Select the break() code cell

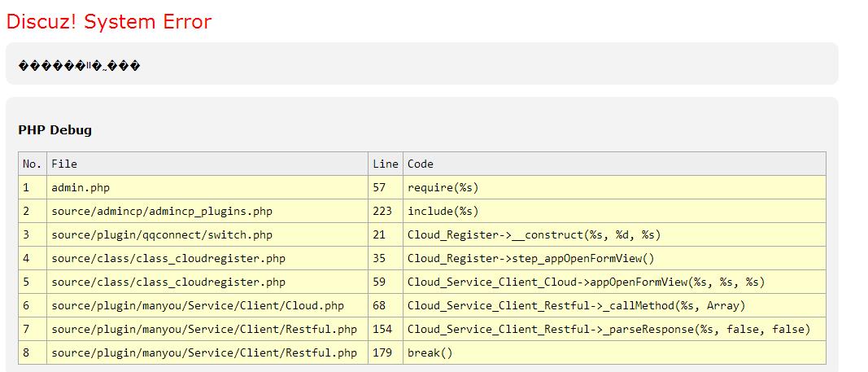[430, 352]
